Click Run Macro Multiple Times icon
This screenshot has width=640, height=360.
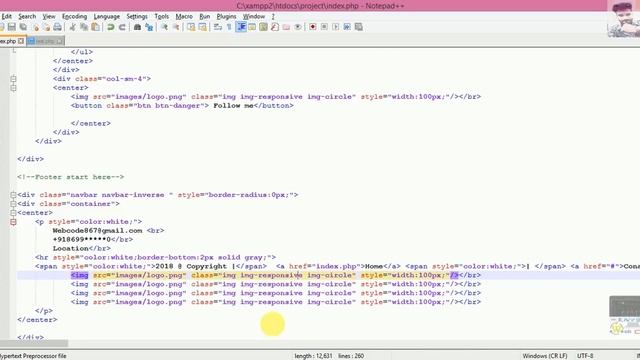(347, 27)
